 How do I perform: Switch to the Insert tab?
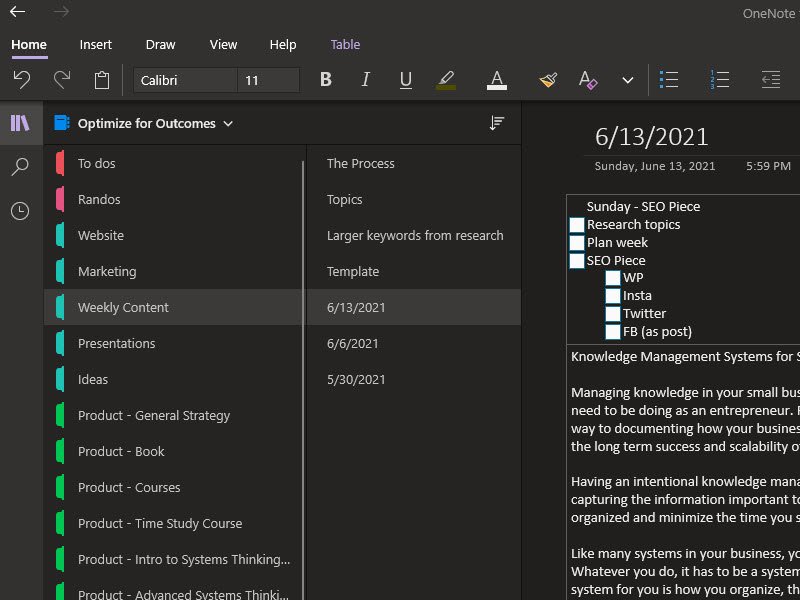click(x=95, y=44)
